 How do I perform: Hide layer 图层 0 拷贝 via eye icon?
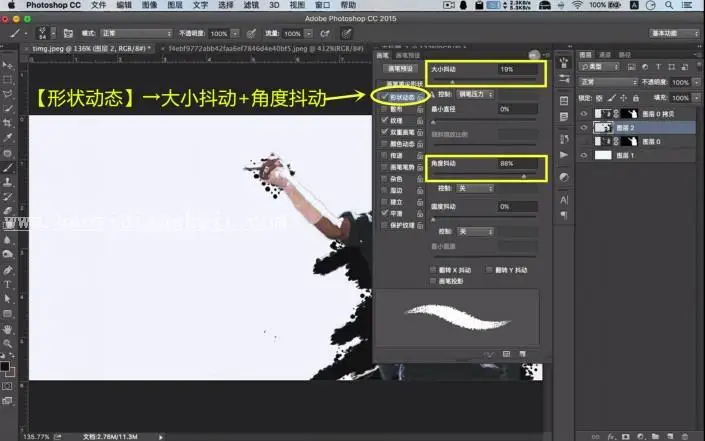pyautogui.click(x=584, y=114)
